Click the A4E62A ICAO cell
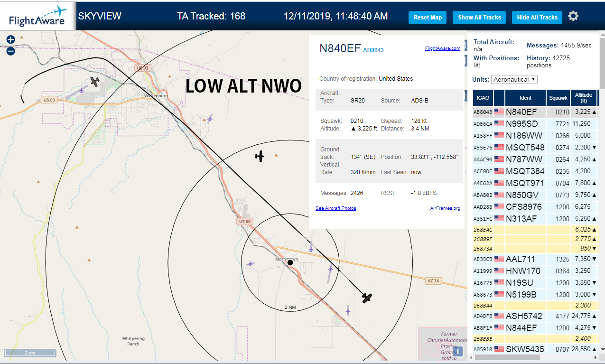The width and height of the screenshot is (605, 364). (483, 183)
